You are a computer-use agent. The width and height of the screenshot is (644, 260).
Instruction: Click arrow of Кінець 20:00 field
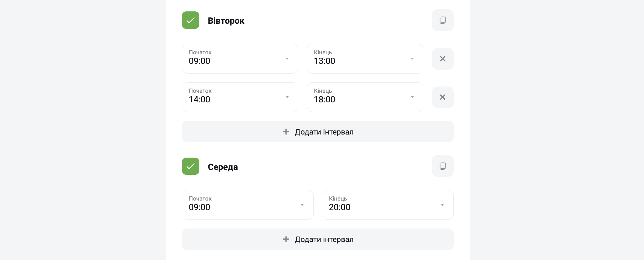click(x=442, y=205)
